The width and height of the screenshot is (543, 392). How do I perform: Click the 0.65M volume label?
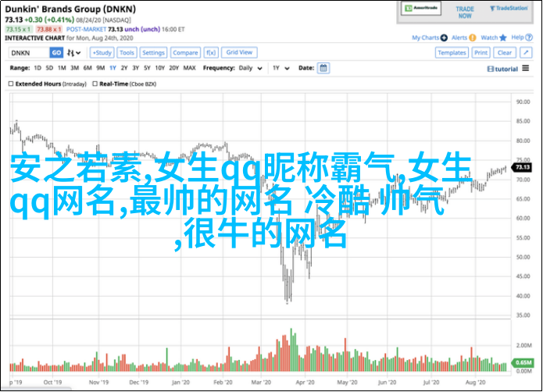tap(523, 362)
